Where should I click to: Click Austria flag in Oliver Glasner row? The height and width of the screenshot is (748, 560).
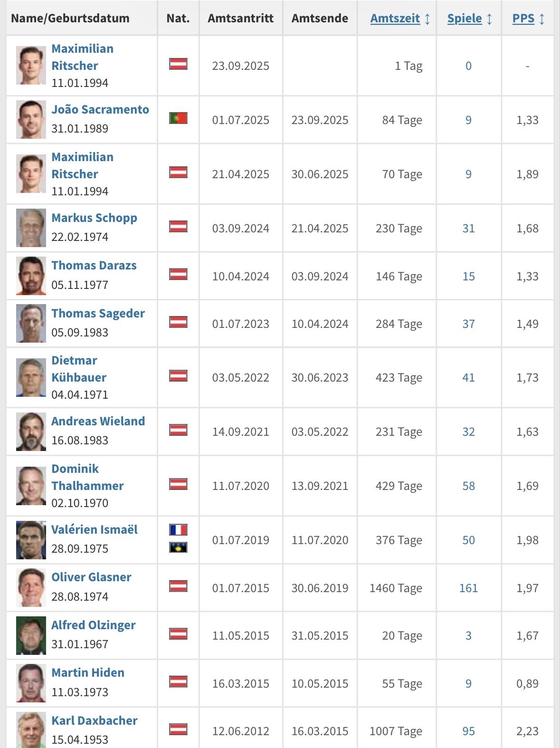pos(178,586)
